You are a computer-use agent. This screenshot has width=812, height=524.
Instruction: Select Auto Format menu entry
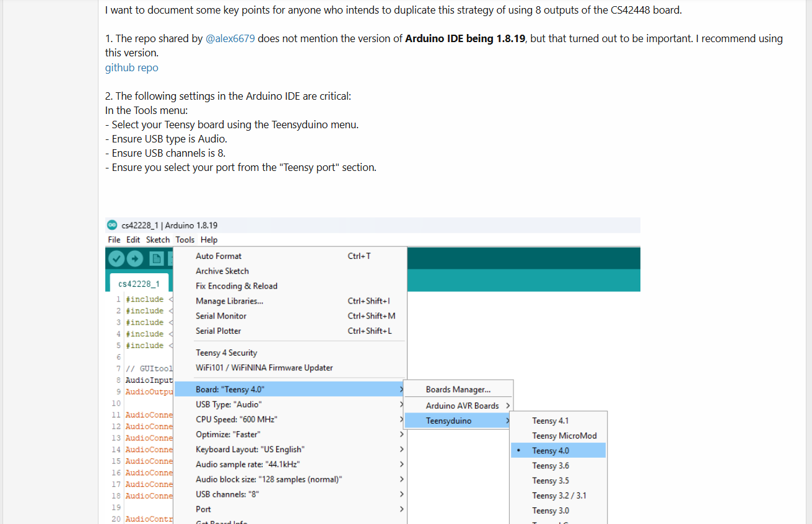coord(219,256)
